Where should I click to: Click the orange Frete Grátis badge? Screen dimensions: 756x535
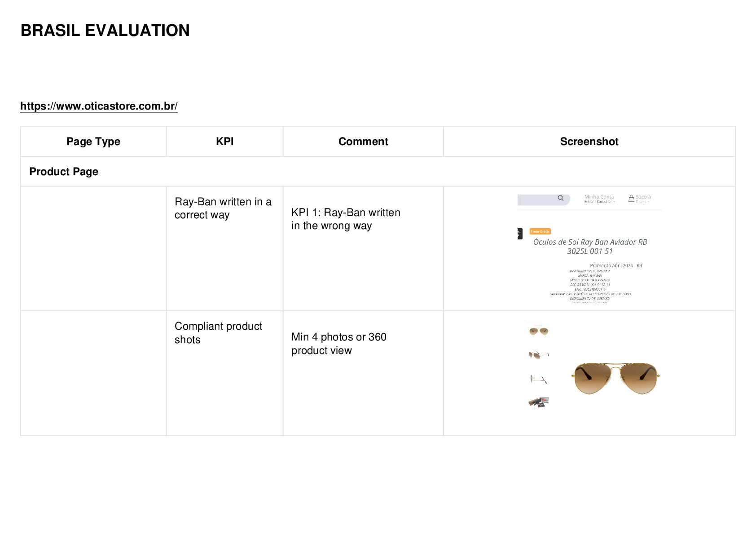point(540,231)
